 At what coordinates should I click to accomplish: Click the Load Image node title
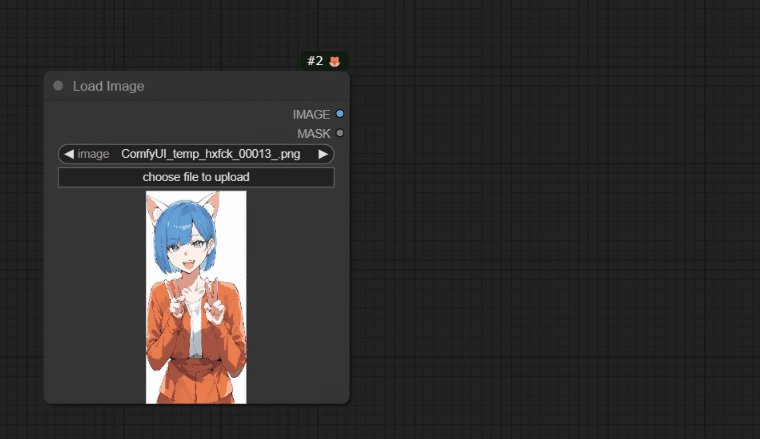109,86
